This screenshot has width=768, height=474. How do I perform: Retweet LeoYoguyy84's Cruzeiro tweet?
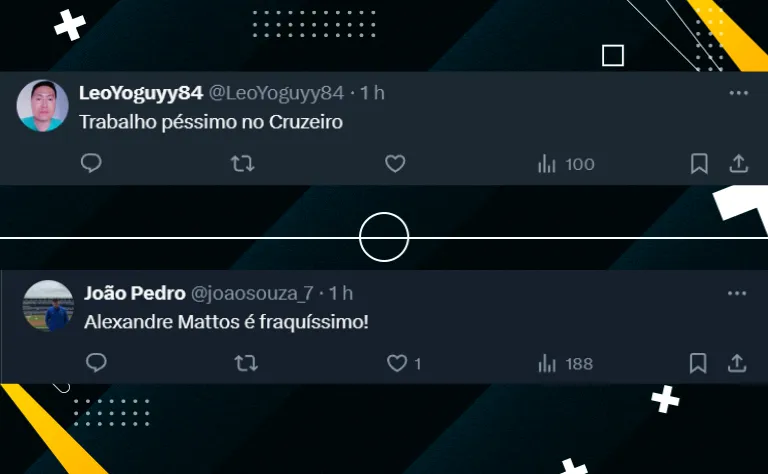point(242,164)
